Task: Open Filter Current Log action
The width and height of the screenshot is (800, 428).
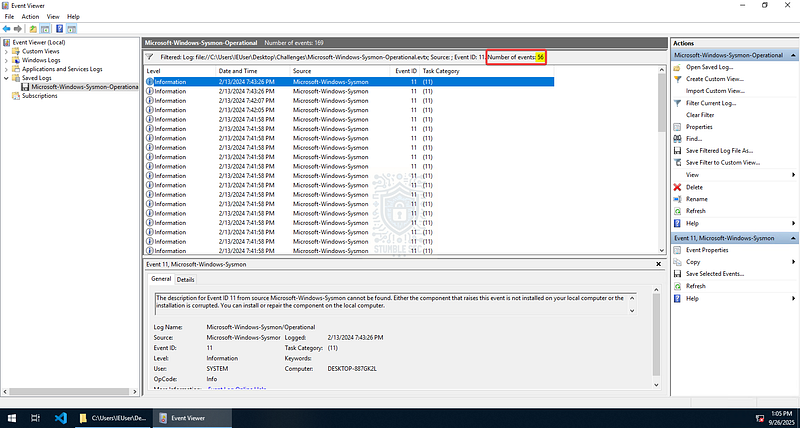Action: click(x=711, y=103)
